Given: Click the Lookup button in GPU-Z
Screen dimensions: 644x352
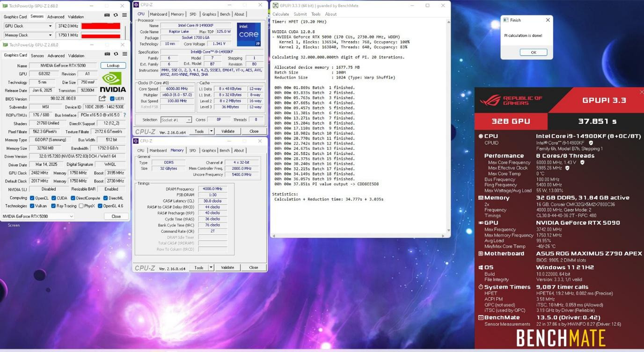Looking at the screenshot, I should 113,66.
